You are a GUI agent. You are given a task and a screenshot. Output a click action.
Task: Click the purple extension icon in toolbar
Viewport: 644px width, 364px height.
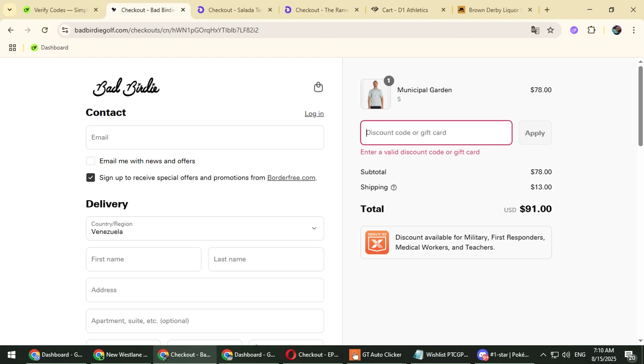point(574,30)
